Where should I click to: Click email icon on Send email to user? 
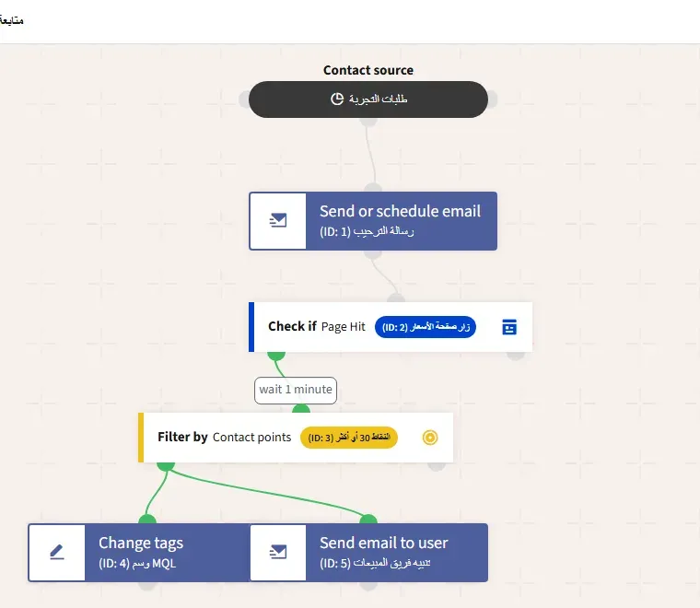tap(277, 552)
